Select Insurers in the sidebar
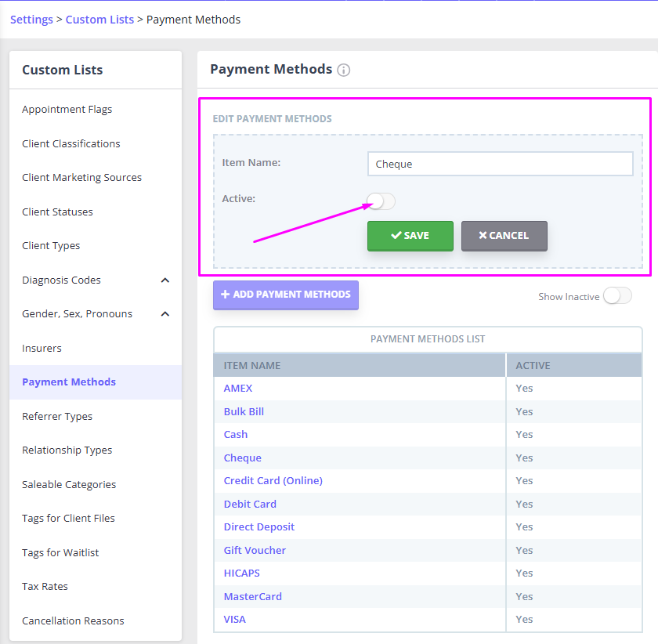Image resolution: width=658 pixels, height=644 pixels. [x=43, y=348]
